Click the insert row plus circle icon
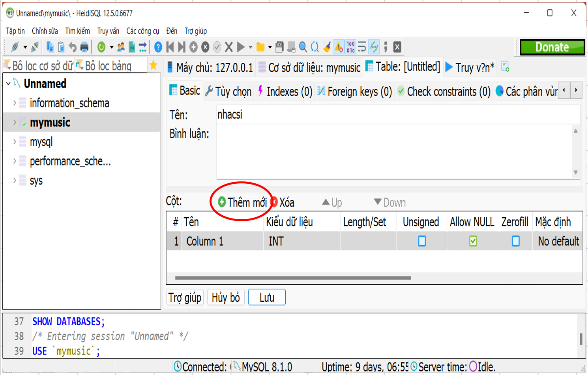Viewport: 588px width, 375px height. [193, 47]
